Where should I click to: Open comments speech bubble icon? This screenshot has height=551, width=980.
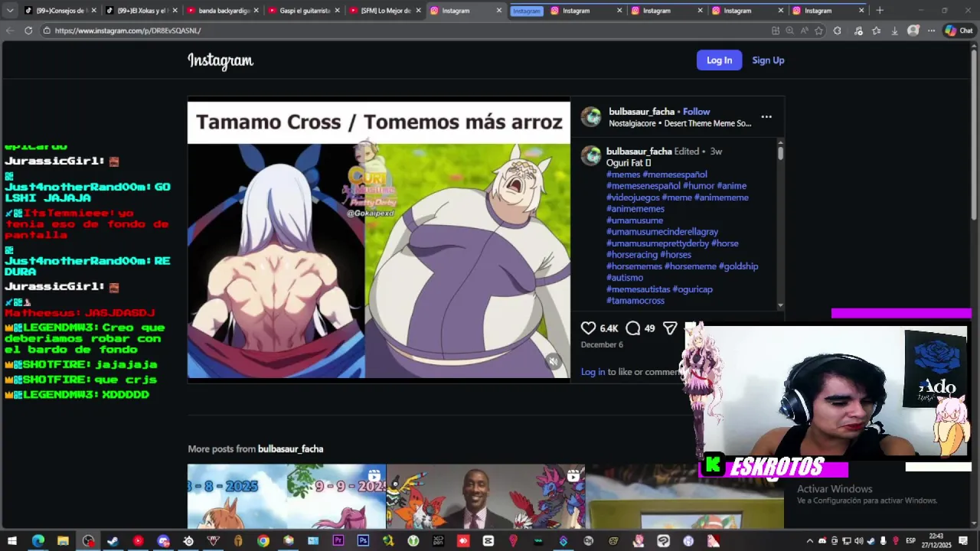633,328
